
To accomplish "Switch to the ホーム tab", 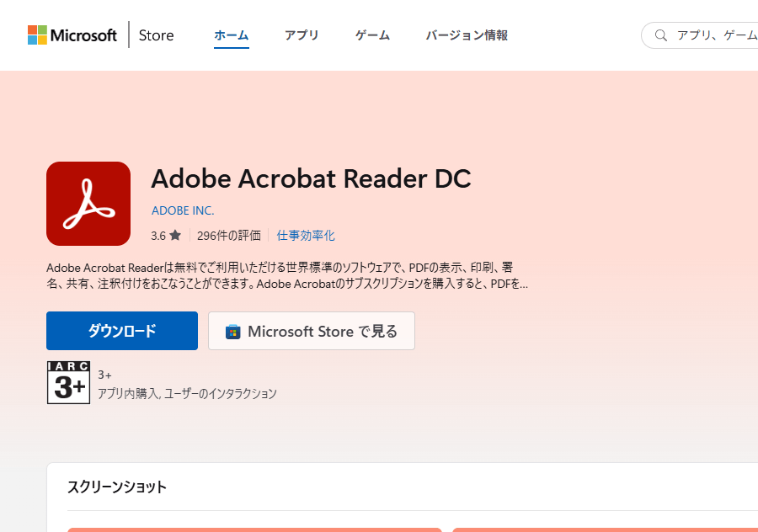I will (231, 35).
